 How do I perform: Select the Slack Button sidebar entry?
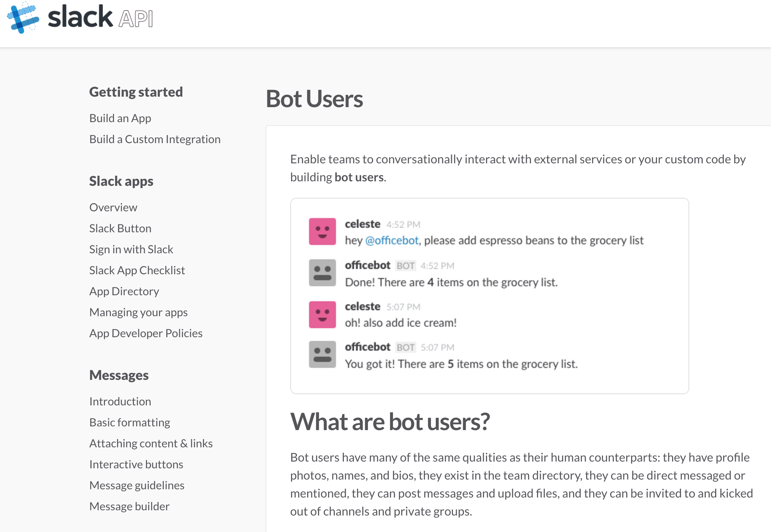coord(120,228)
